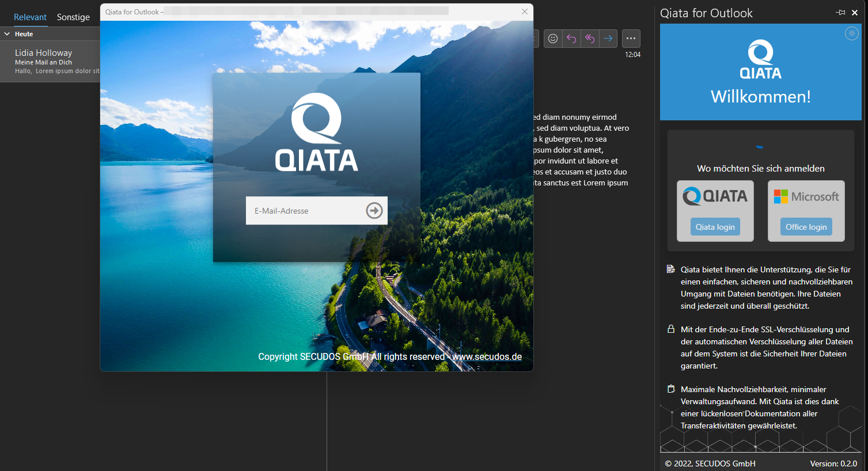The width and height of the screenshot is (868, 471).
Task: Click the lock icon beside the SSL text
Action: click(x=670, y=329)
